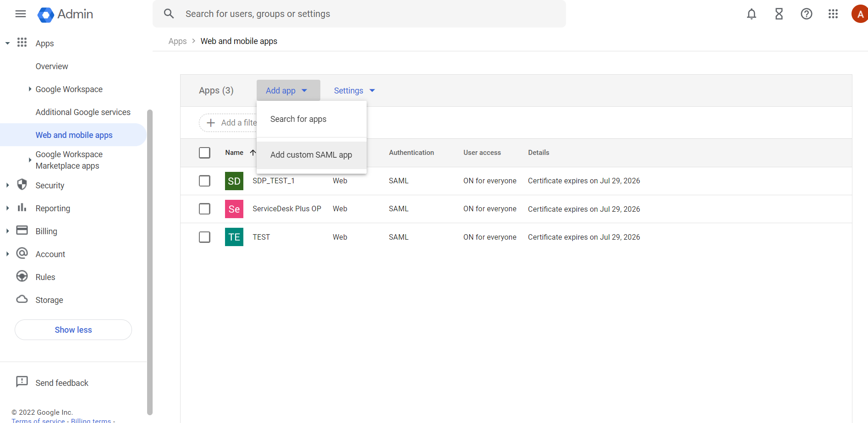Image resolution: width=868 pixels, height=423 pixels.
Task: Open the help question mark icon
Action: (807, 14)
